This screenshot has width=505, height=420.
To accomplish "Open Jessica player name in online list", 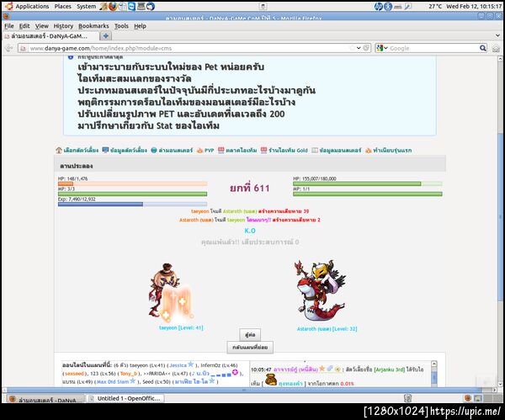I will tap(178, 365).
